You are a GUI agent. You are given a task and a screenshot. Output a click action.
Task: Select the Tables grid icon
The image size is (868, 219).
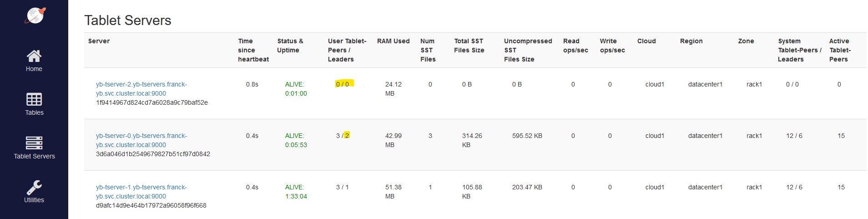click(34, 99)
